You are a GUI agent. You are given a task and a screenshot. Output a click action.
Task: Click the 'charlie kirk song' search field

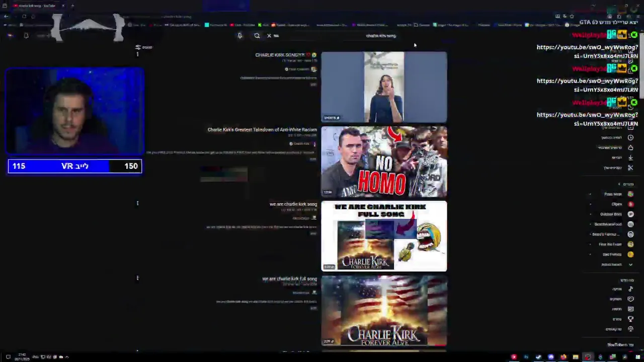[x=337, y=36]
